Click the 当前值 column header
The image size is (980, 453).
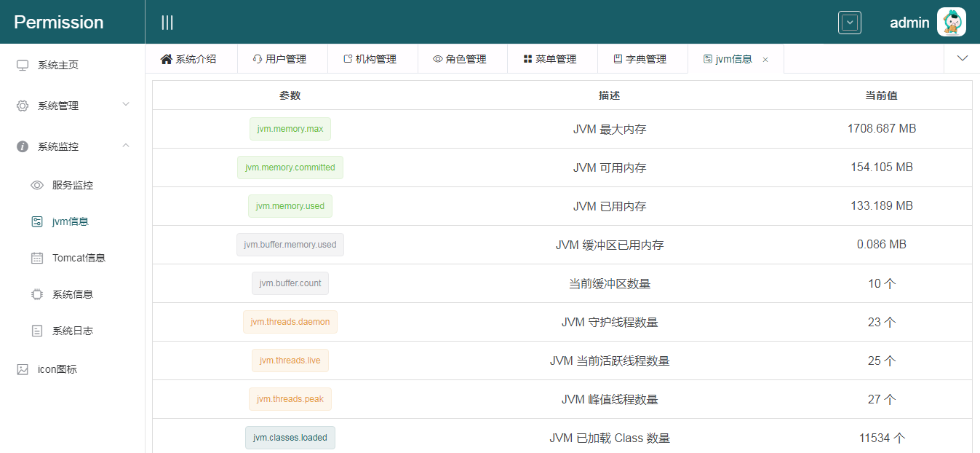pyautogui.click(x=882, y=95)
